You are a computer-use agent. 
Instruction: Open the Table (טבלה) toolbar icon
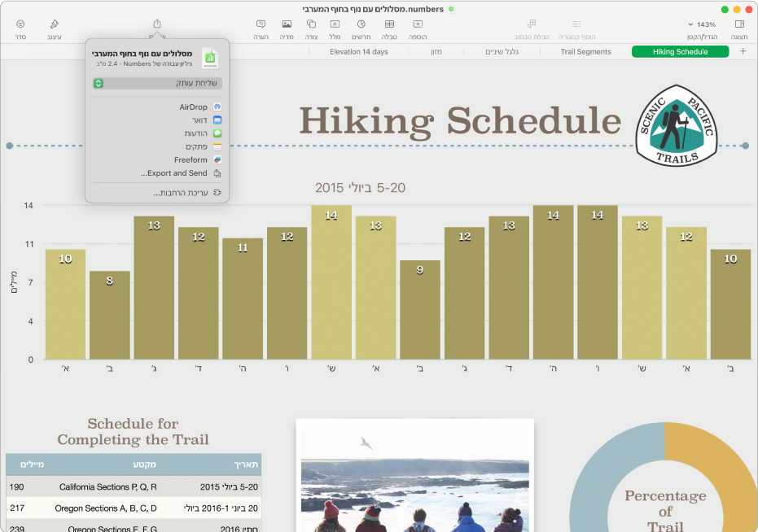point(389,24)
